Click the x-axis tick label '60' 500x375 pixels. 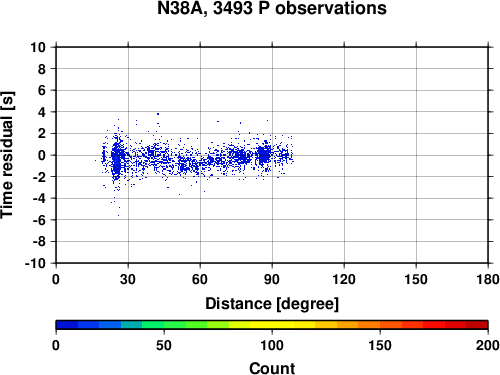tap(200, 279)
